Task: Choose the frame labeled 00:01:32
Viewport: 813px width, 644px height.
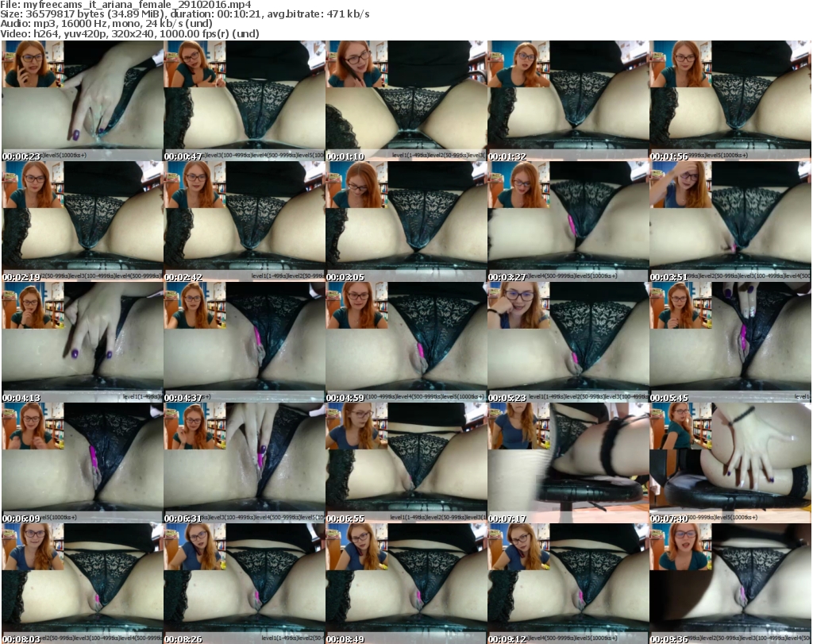Action: point(568,101)
